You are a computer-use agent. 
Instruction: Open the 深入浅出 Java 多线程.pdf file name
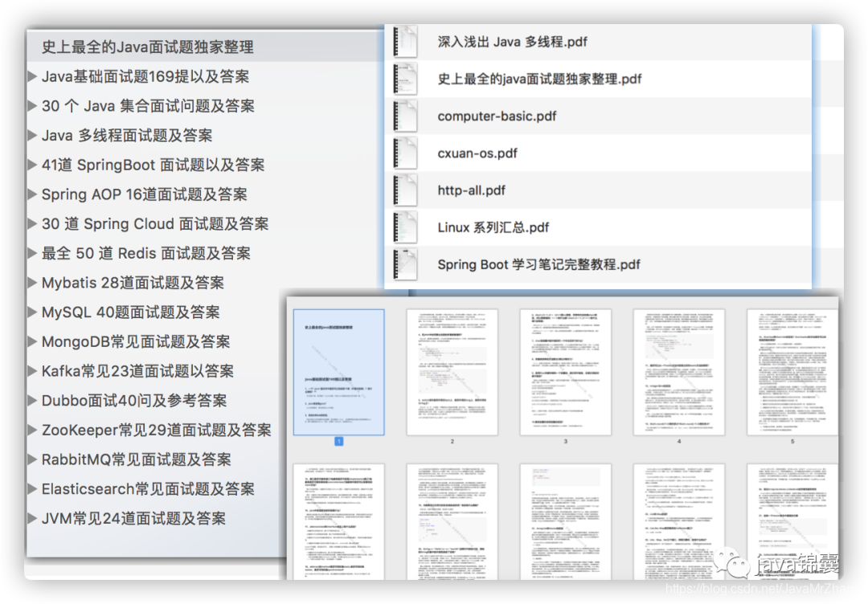coord(512,42)
